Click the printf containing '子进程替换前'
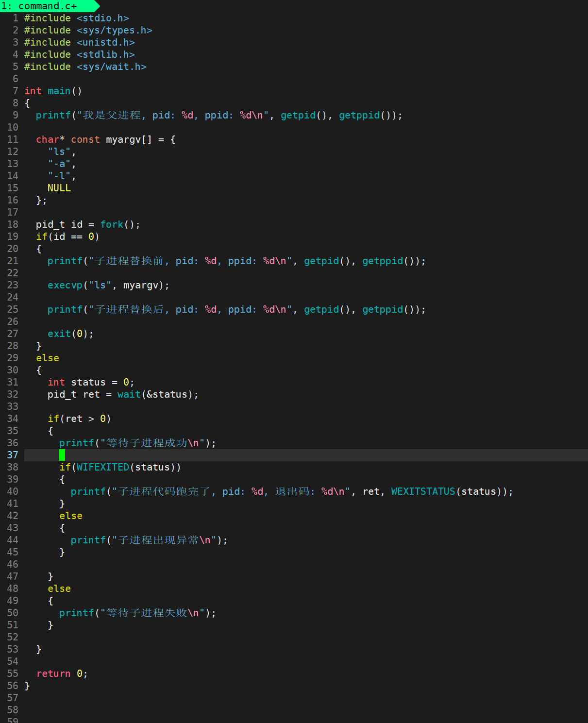 (x=236, y=261)
